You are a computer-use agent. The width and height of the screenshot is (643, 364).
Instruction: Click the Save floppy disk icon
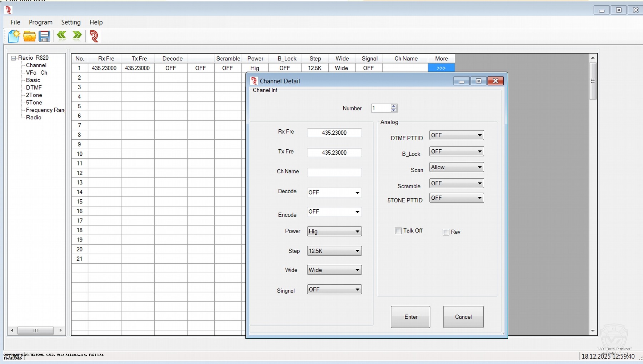pyautogui.click(x=44, y=36)
